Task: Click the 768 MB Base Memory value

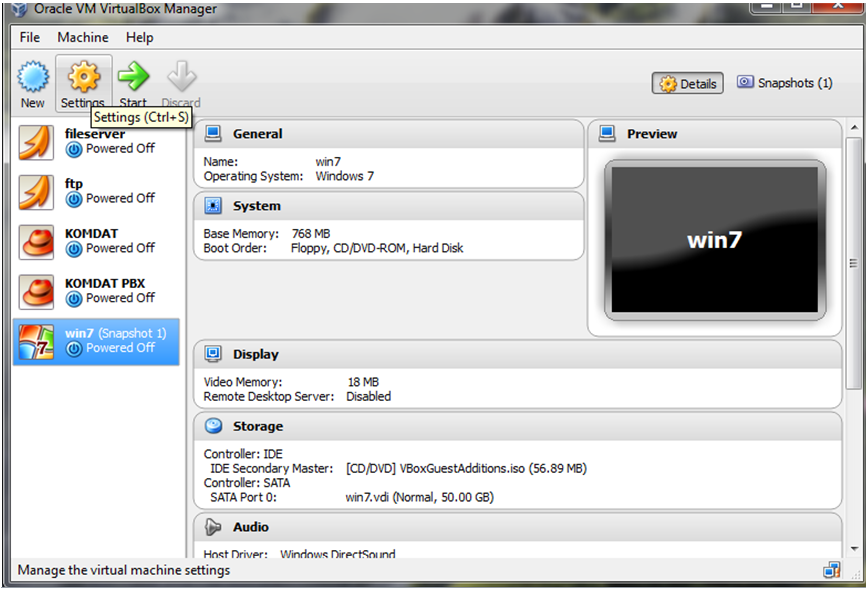Action: [x=310, y=234]
